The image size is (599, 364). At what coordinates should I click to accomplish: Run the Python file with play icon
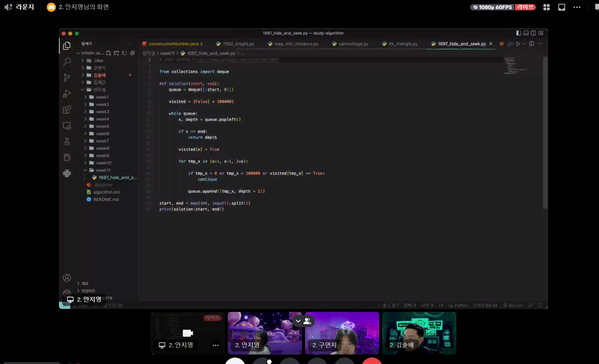[x=518, y=44]
